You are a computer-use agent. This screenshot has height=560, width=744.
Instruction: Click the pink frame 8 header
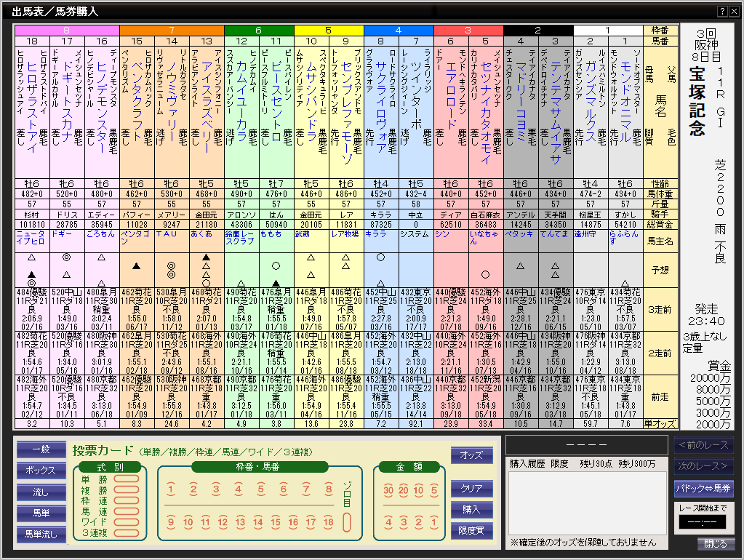[67, 31]
